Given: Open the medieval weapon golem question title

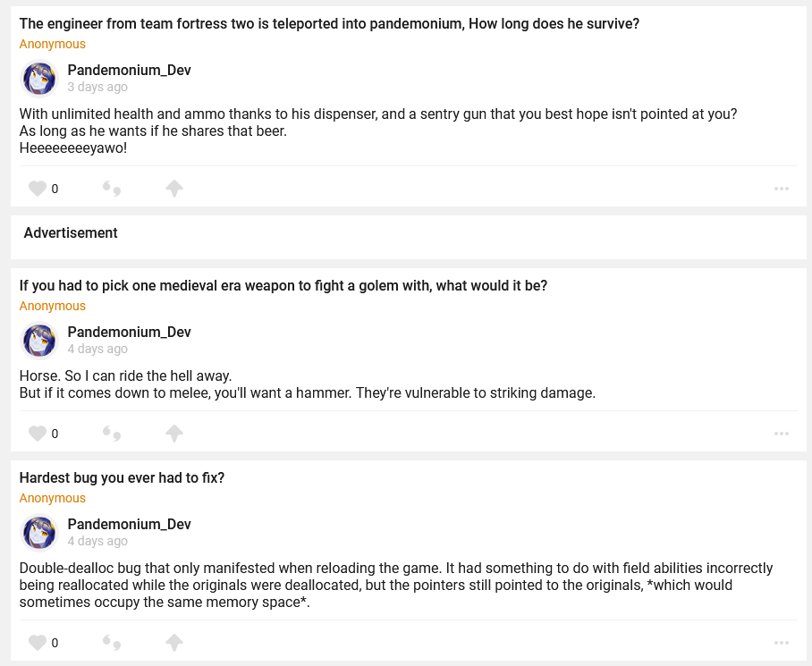Looking at the screenshot, I should coord(283,286).
